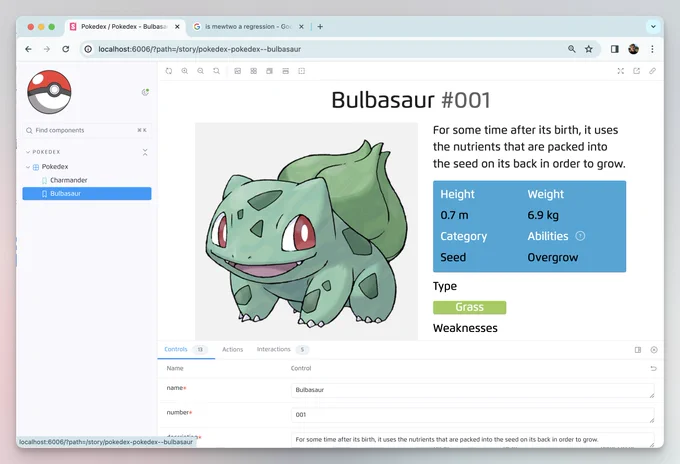
Task: Toggle the measure tool icon
Action: pos(285,71)
